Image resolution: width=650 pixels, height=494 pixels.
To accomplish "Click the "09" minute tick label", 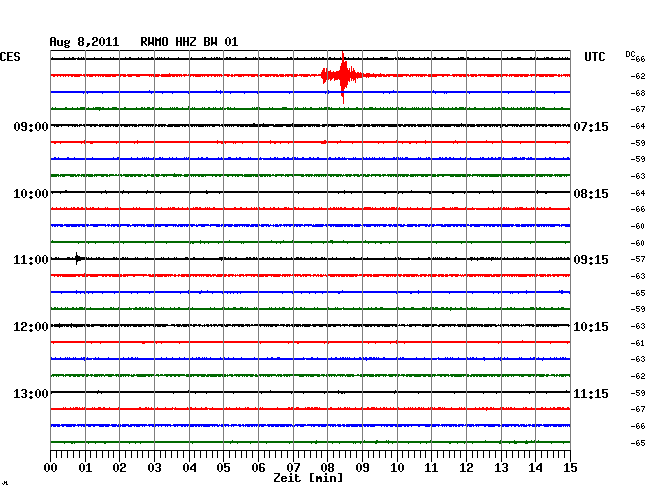I will click(362, 467).
